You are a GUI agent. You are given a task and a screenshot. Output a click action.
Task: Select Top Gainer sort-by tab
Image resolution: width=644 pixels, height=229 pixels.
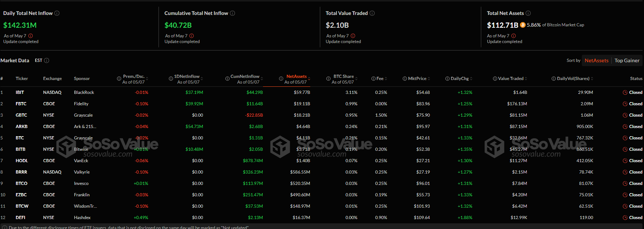point(627,60)
